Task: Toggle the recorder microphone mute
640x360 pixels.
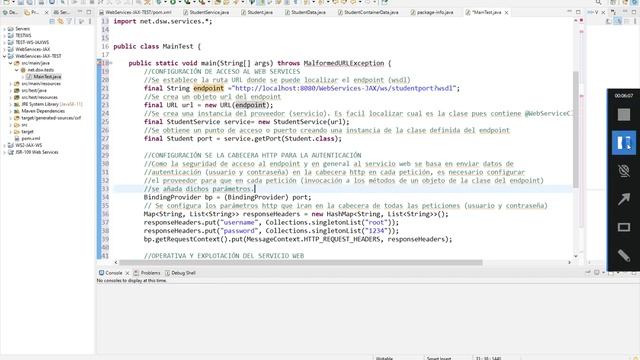Action: pos(624,171)
